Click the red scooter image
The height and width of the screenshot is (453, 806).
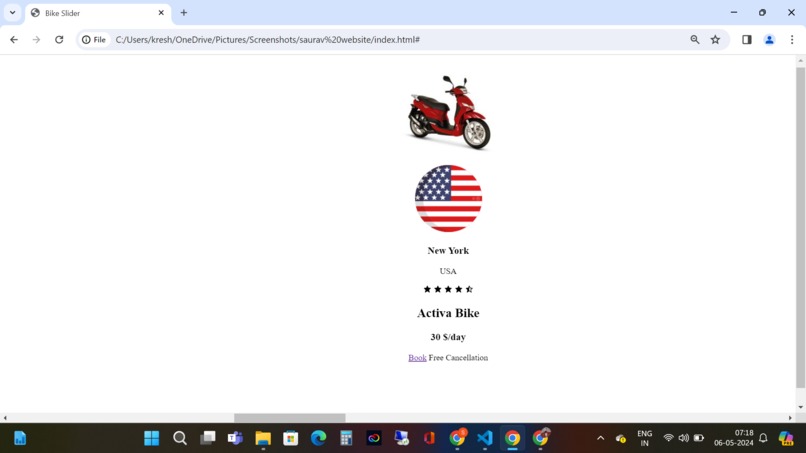pyautogui.click(x=449, y=113)
